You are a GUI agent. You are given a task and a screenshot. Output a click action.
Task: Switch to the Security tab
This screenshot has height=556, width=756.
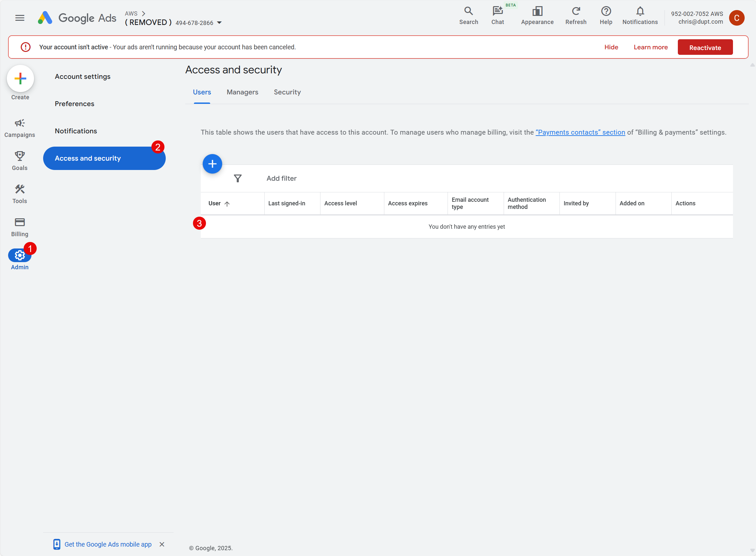click(x=287, y=92)
